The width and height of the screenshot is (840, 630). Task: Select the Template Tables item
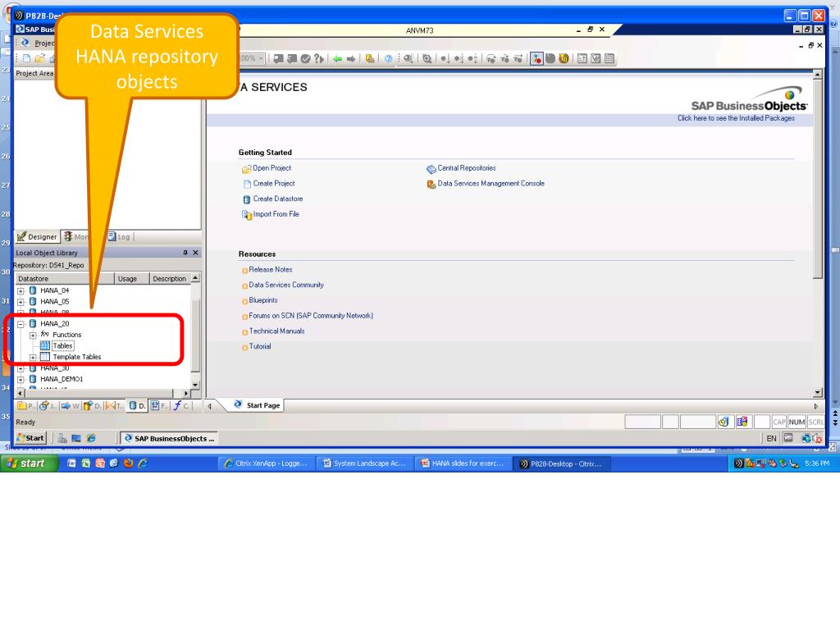76,357
